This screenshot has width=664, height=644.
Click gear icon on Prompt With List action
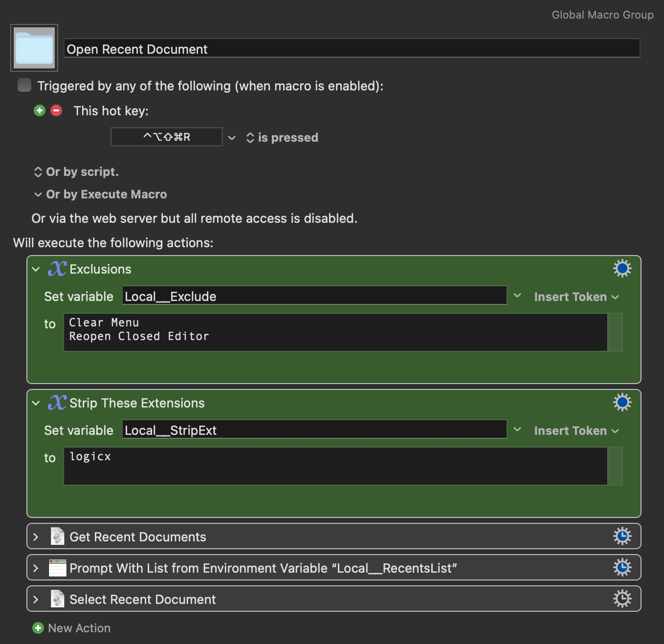click(x=622, y=568)
